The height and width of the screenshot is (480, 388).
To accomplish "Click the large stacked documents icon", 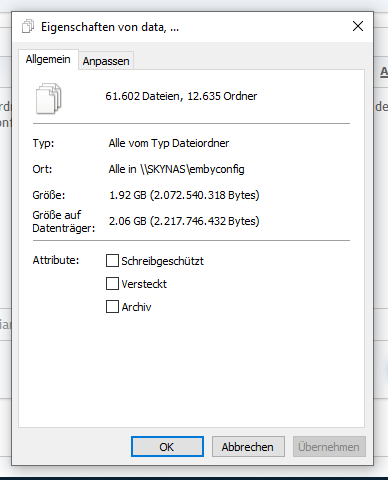I will (x=49, y=98).
